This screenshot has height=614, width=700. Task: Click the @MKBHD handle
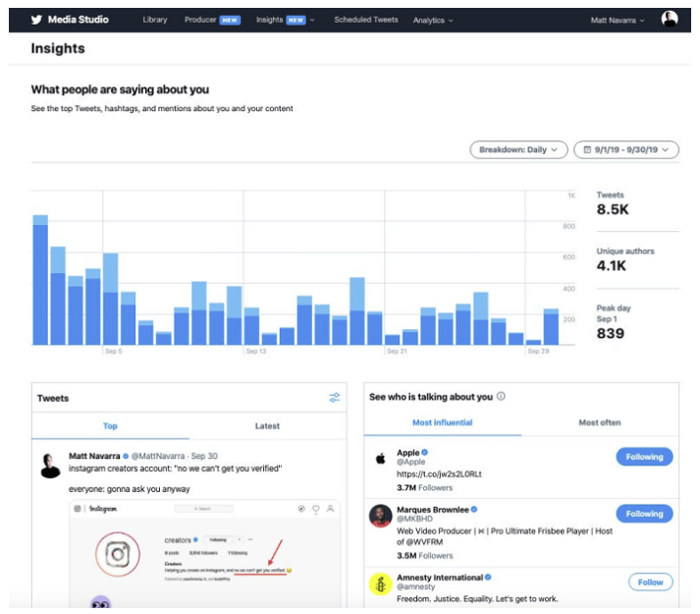[x=414, y=519]
